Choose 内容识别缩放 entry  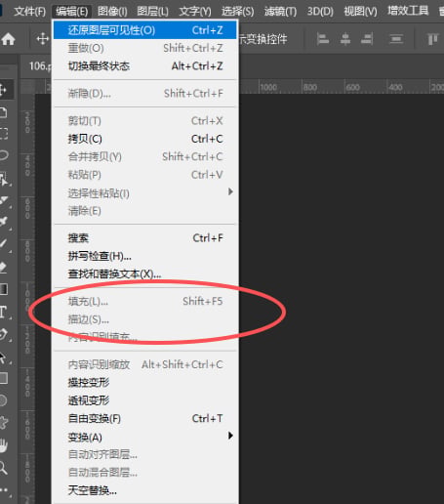tap(145, 364)
